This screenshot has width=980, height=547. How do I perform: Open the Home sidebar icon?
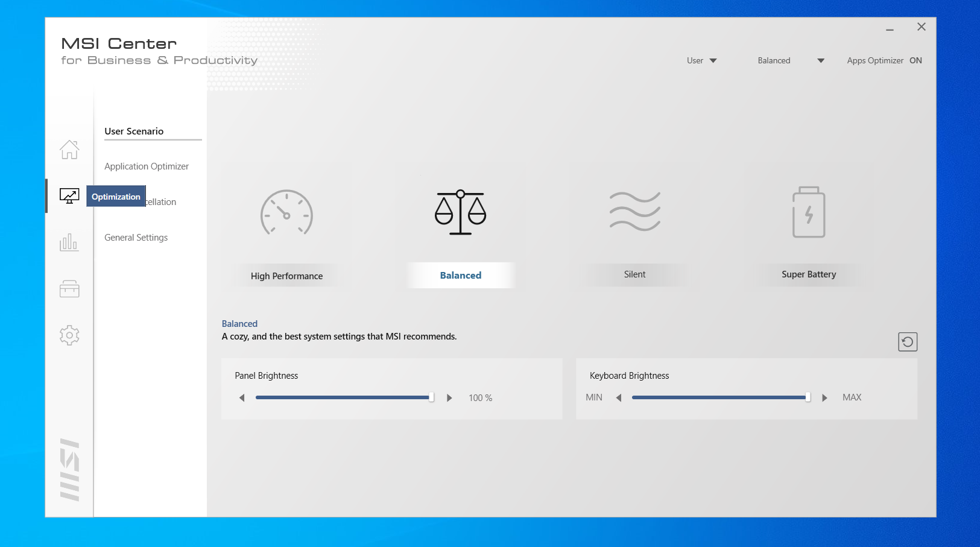[x=69, y=150]
